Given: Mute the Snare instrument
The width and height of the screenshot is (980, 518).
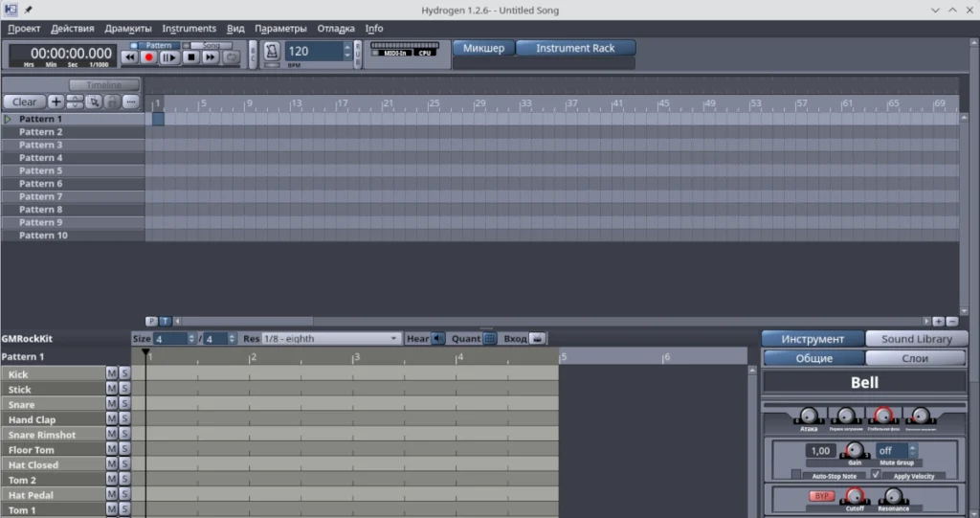Looking at the screenshot, I should pos(111,403).
